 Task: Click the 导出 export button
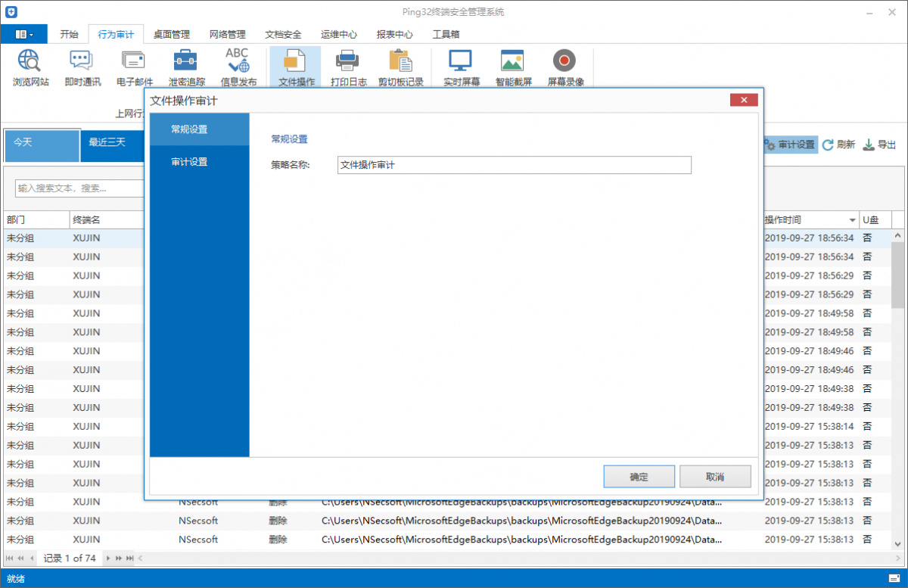(880, 145)
